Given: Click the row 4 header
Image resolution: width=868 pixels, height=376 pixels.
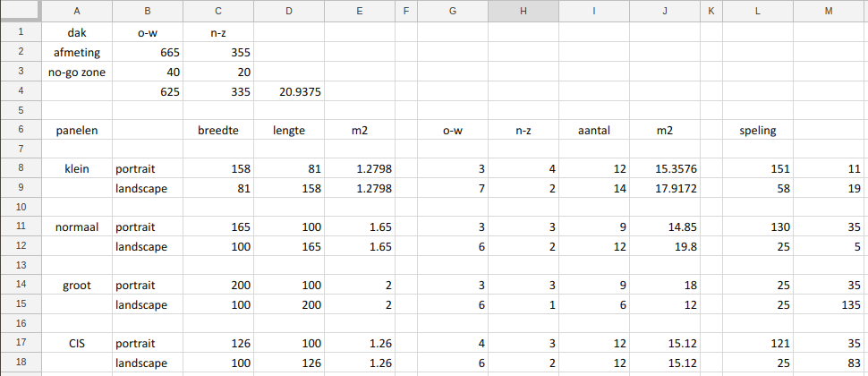Looking at the screenshot, I should (20, 90).
